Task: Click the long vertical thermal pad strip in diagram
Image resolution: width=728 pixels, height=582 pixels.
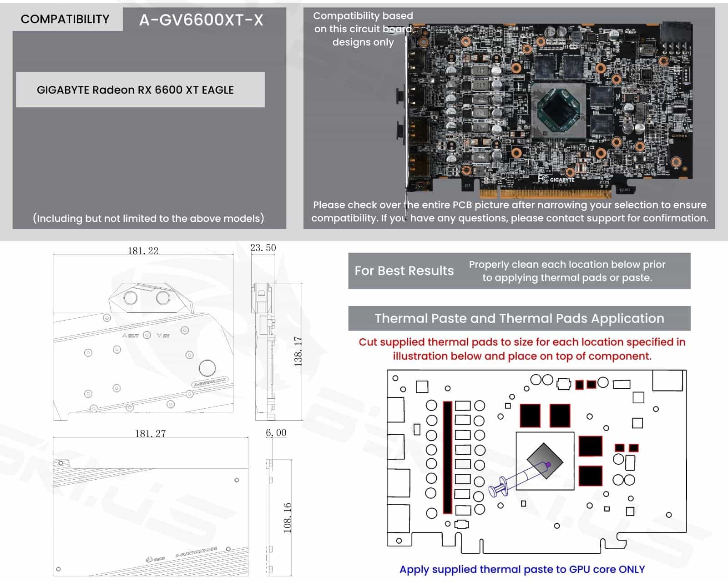Action: click(x=448, y=457)
